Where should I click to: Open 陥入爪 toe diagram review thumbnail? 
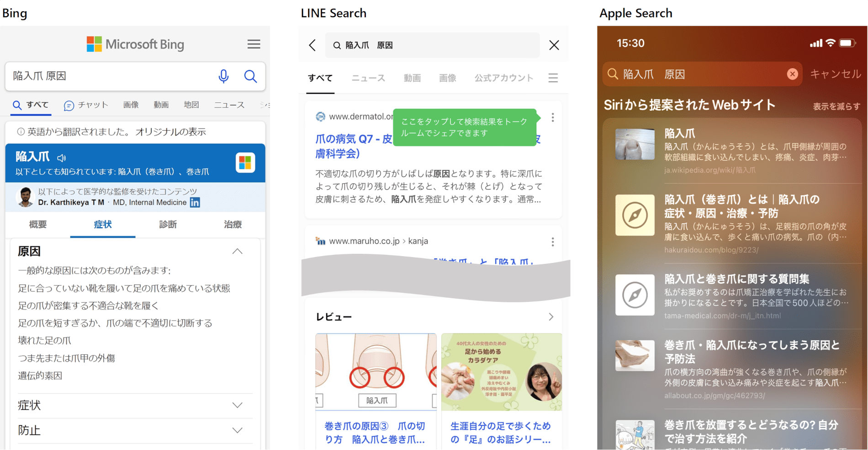tap(376, 372)
